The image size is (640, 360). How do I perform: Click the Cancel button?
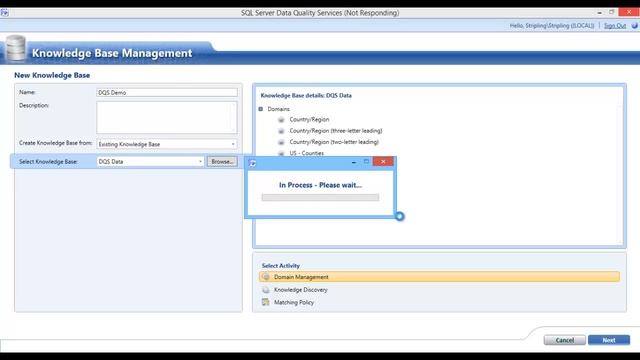[564, 340]
